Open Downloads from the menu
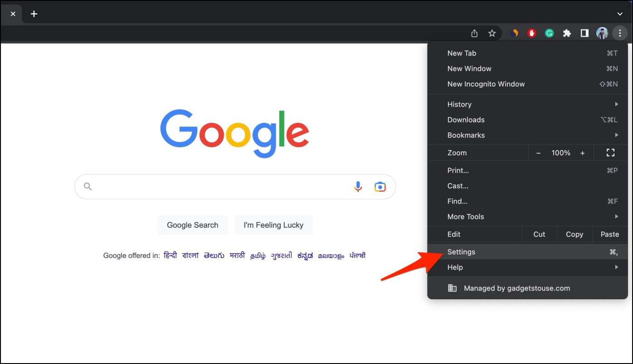 point(527,120)
